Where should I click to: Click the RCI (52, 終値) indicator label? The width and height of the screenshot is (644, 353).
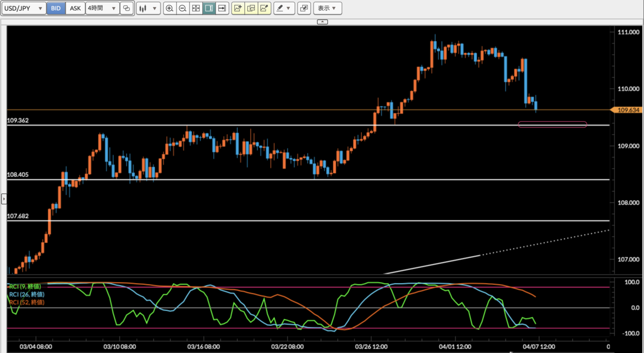coord(26,302)
